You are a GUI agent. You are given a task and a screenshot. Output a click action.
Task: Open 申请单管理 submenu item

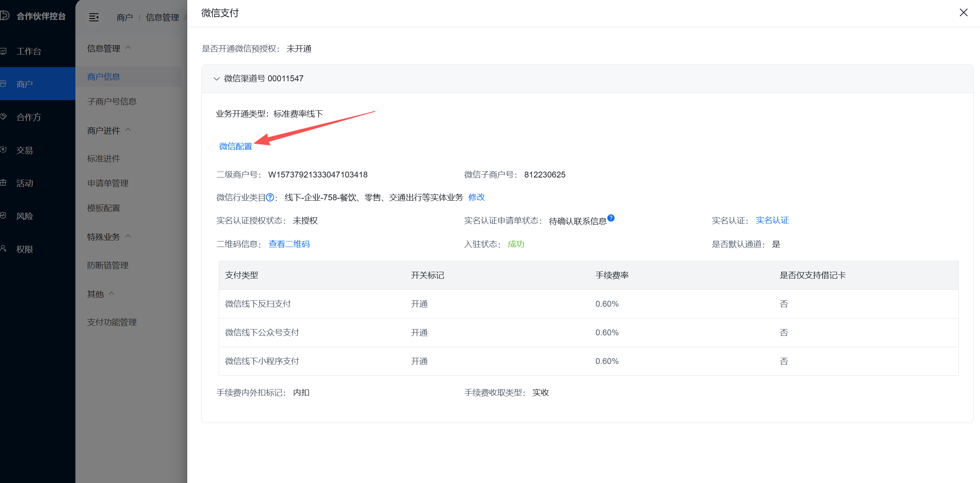pyautogui.click(x=108, y=183)
